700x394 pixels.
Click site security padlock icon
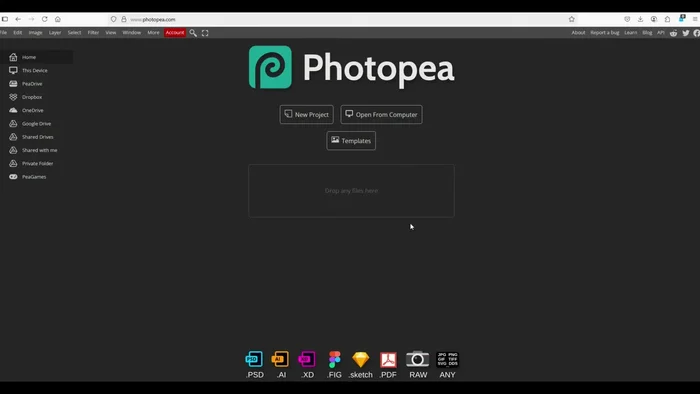click(x=124, y=19)
